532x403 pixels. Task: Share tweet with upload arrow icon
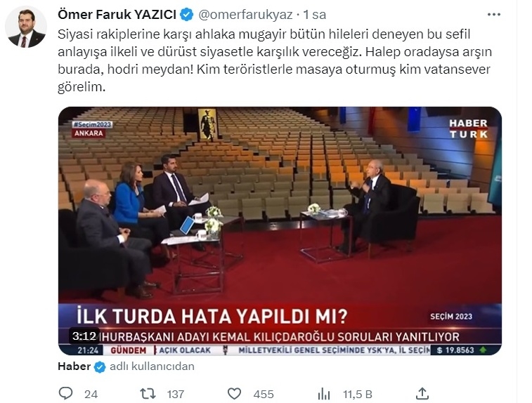point(422,393)
